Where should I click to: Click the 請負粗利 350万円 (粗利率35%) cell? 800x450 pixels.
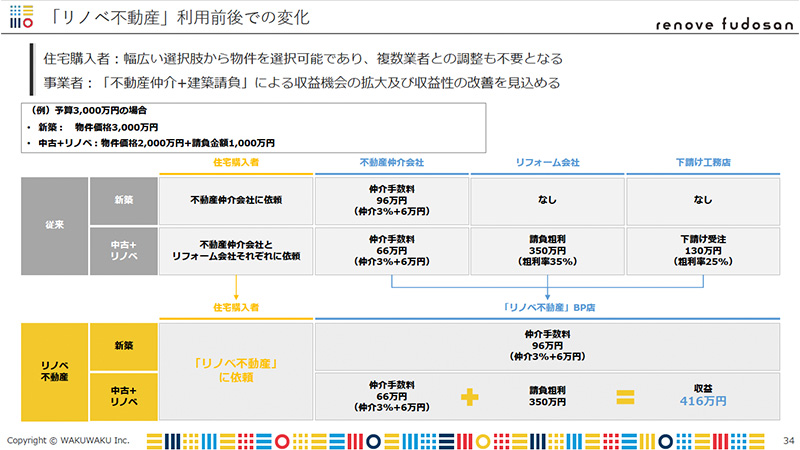(547, 251)
